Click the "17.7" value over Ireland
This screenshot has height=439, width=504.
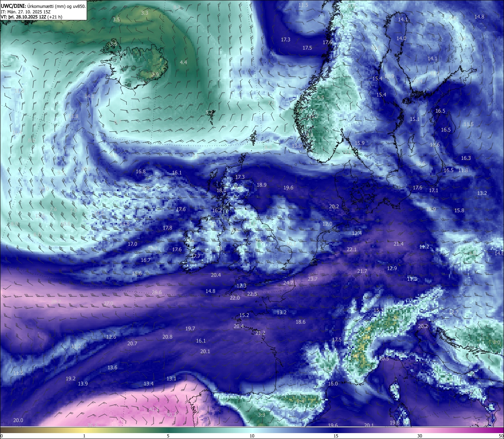(x=196, y=256)
